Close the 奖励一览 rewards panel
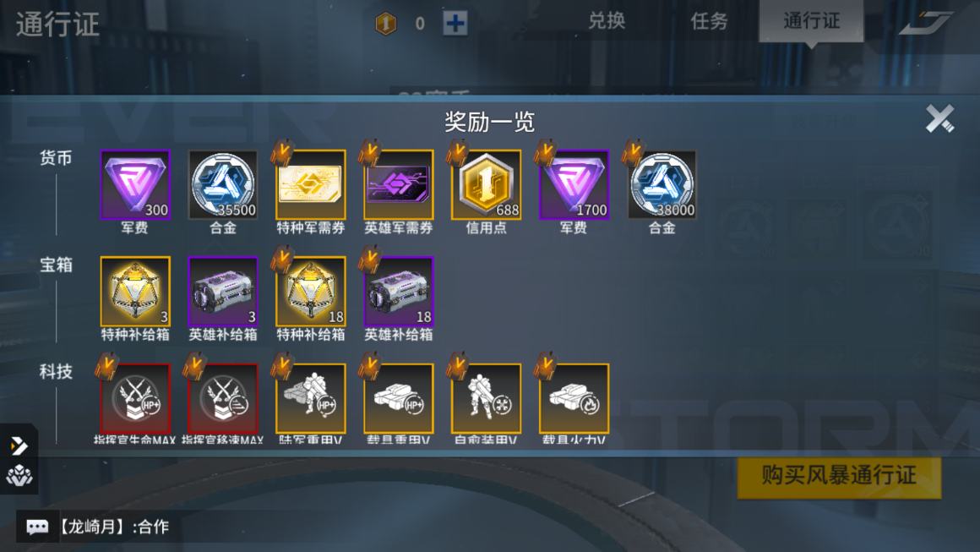 click(x=939, y=118)
